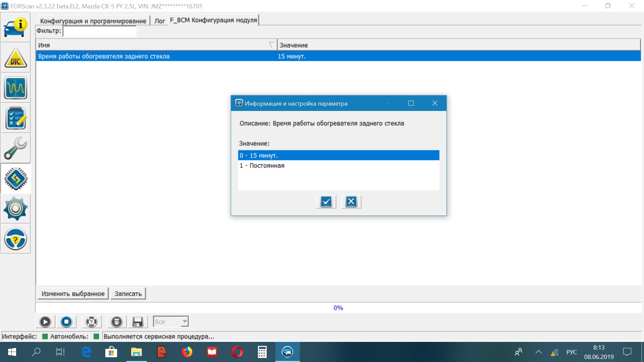
Task: Open the vehicle information sidebar icon
Action: point(15,27)
